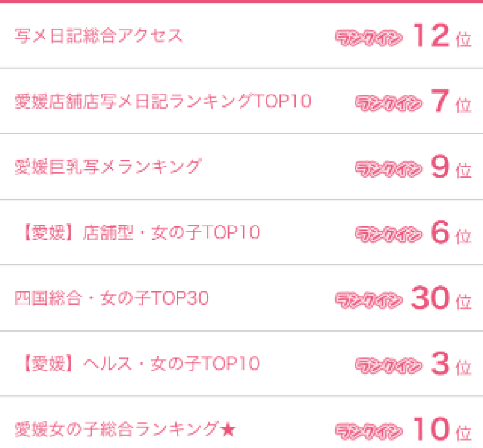Viewport: 483px width, 448px height.
Task: Click the ランクイン badge for 四国総合・女の子TOP30
Action: (369, 300)
